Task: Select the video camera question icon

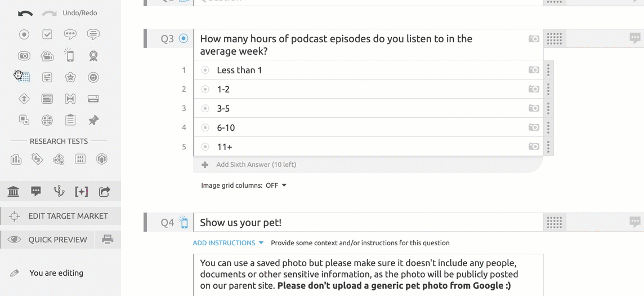Action: point(47,56)
